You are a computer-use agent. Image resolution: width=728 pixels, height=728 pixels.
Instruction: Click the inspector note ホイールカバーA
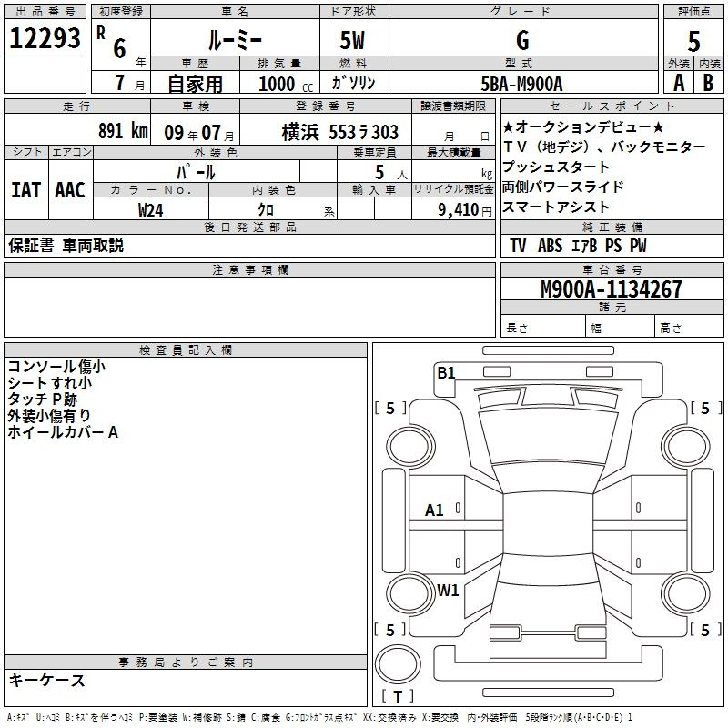pyautogui.click(x=63, y=431)
